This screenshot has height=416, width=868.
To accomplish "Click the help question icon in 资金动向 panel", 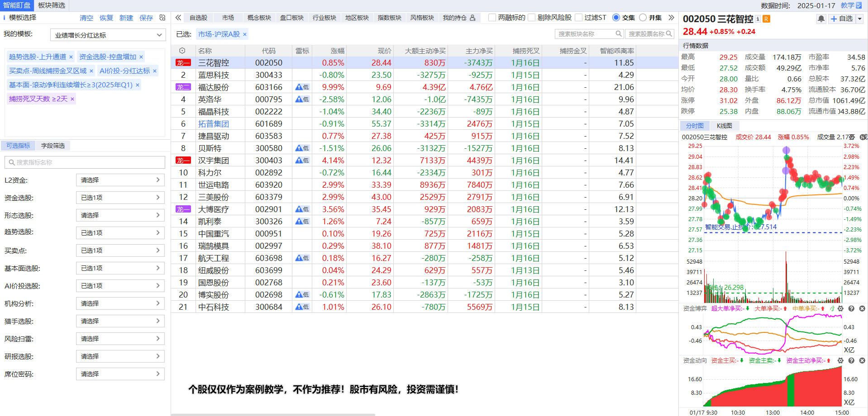I will click(851, 360).
